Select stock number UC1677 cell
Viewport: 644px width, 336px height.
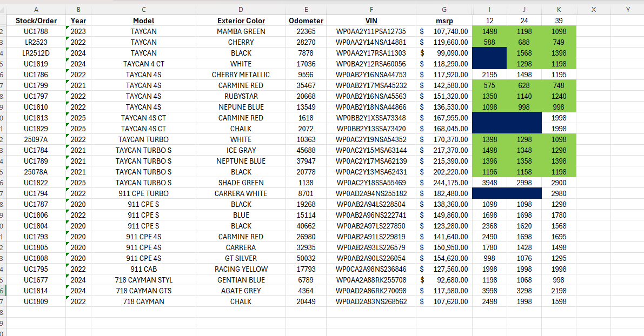click(x=36, y=280)
